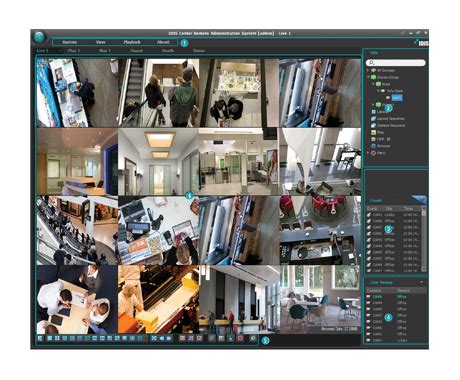Select the 2x2 quad layout icon
This screenshot has height=380, width=460.
click(57, 338)
